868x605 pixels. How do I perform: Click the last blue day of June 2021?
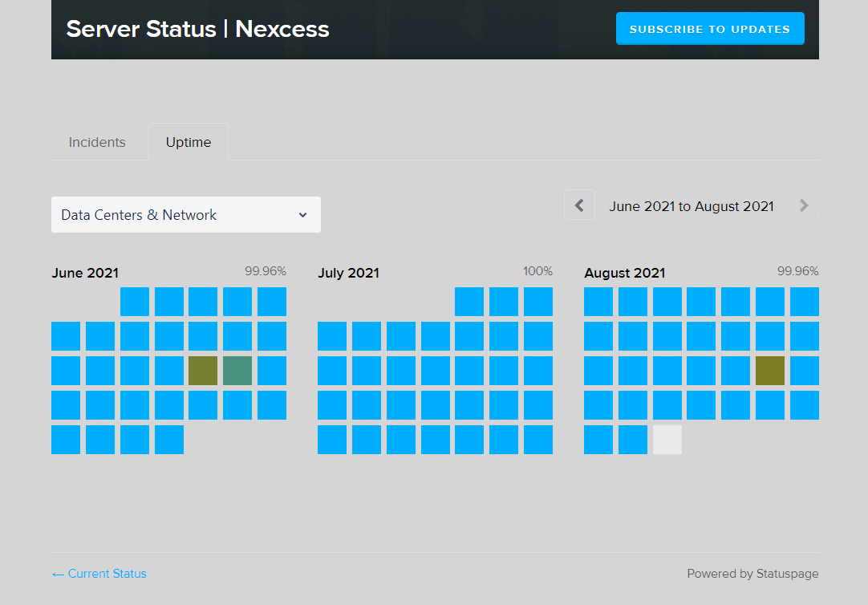tap(169, 440)
